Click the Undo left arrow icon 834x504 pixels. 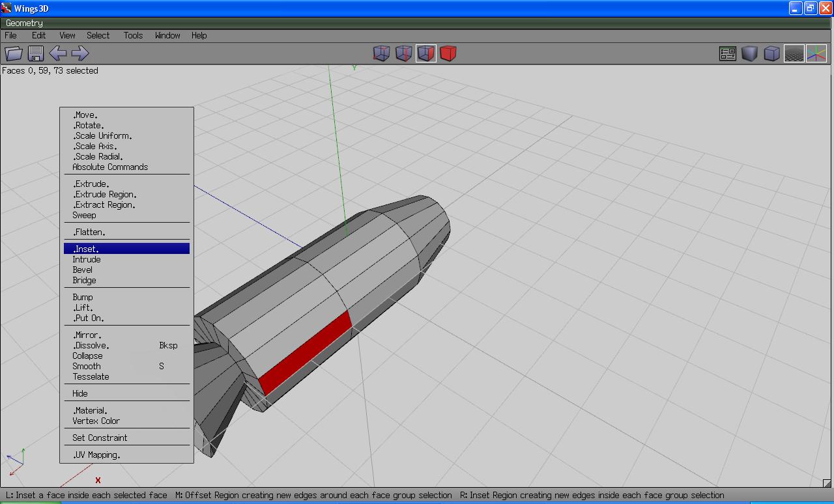tap(58, 53)
